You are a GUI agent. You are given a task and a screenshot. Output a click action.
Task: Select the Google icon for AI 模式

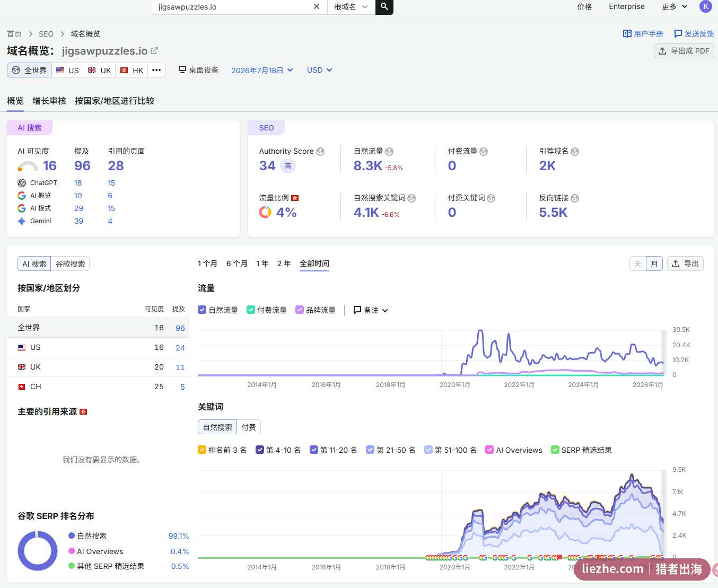(x=22, y=208)
